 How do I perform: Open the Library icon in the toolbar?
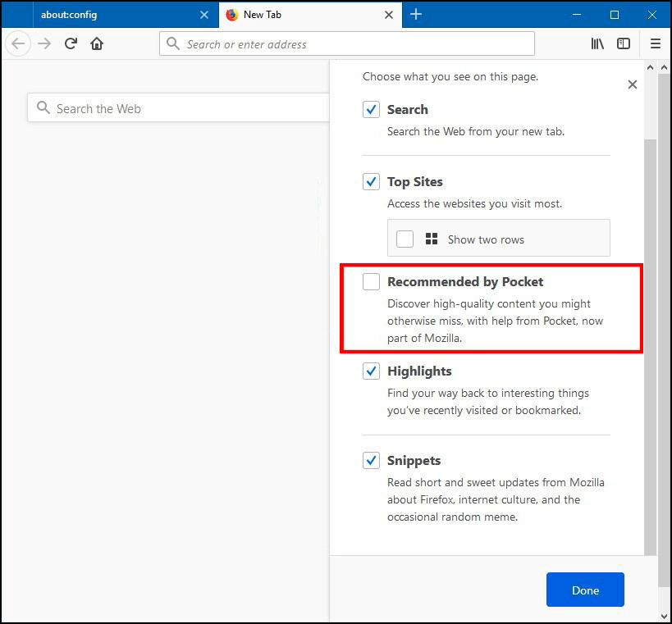pyautogui.click(x=597, y=43)
